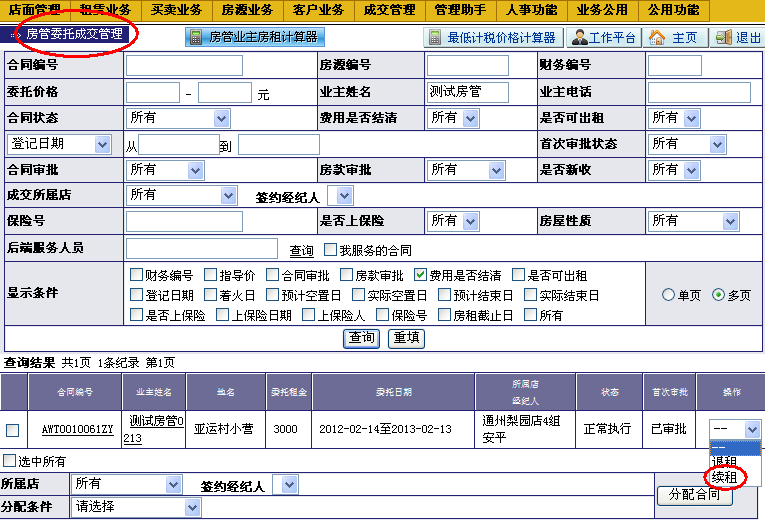This screenshot has height=525, width=765.
Task: Open the 分配条件 请选择 dropdown
Action: 136,507
